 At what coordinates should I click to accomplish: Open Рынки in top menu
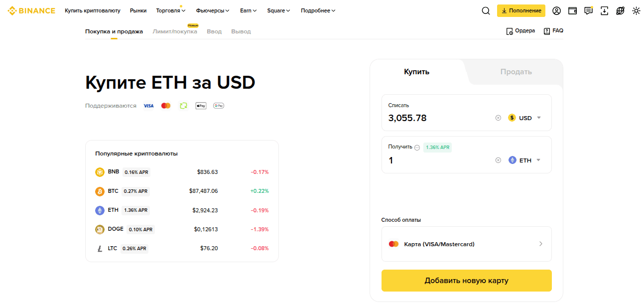138,10
